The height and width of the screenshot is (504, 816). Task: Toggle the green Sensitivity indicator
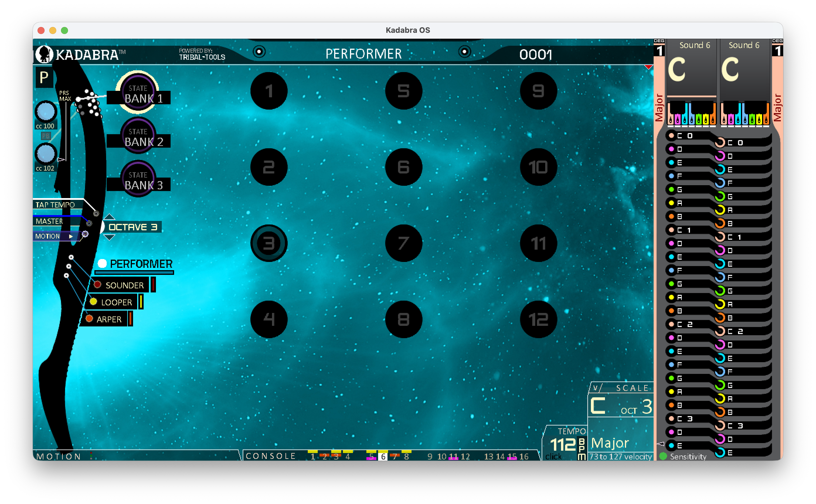(x=663, y=456)
